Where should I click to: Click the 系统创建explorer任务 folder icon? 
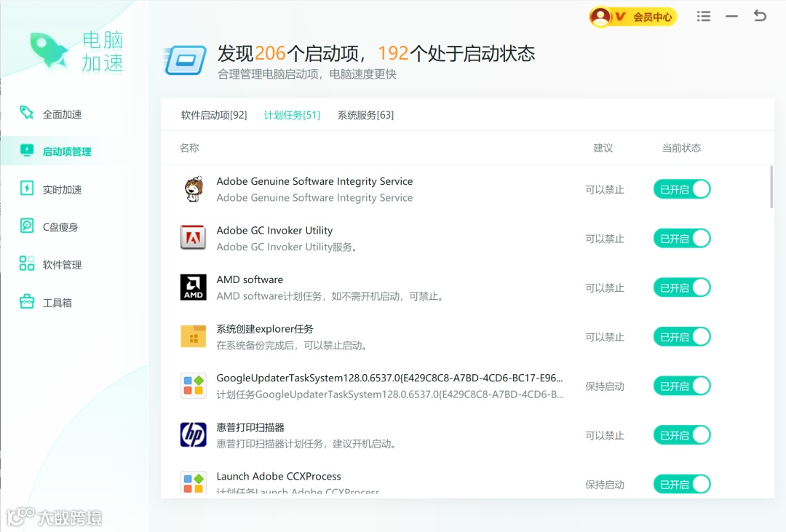tap(194, 336)
